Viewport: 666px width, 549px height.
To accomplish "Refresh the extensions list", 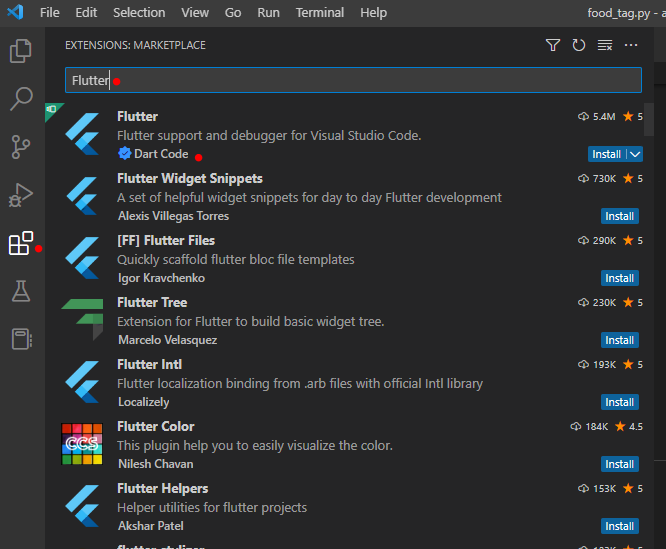I will pos(579,45).
